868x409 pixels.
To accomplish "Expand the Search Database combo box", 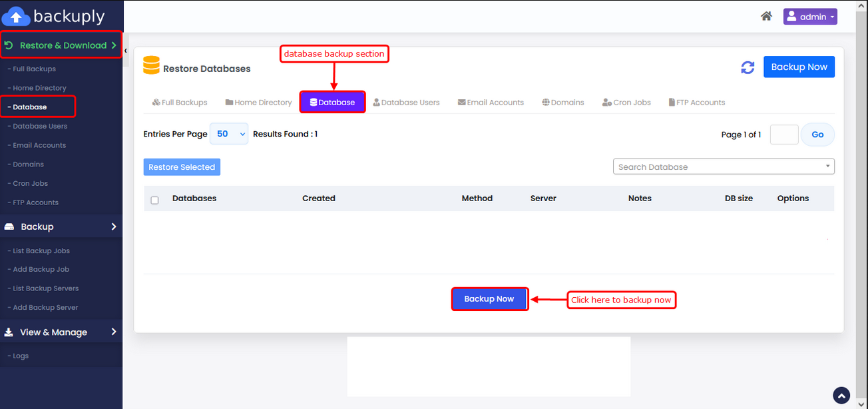I will 724,167.
